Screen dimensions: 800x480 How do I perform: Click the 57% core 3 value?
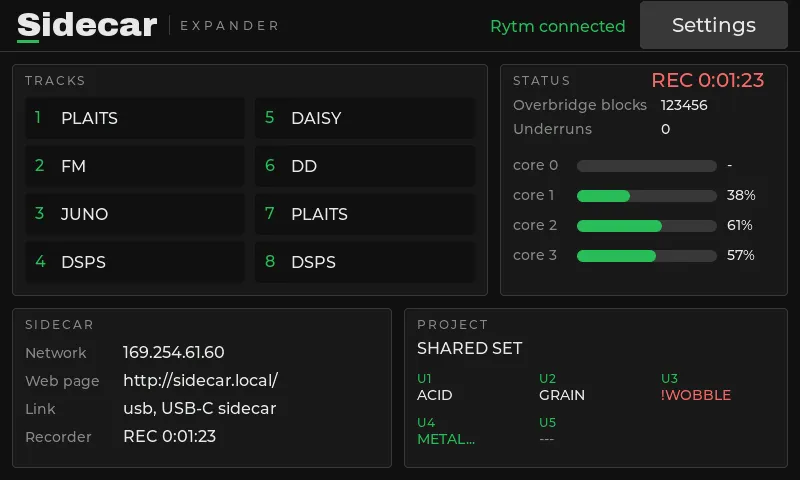click(740, 255)
